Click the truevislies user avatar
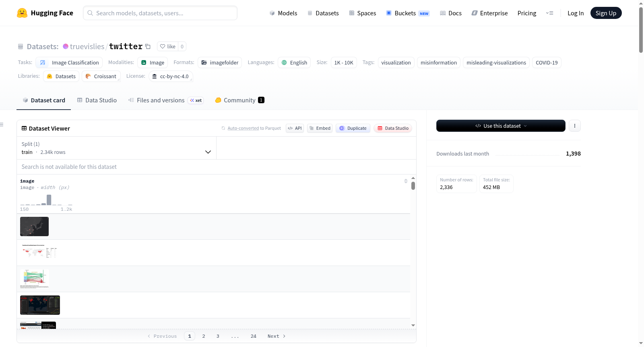 (66, 46)
